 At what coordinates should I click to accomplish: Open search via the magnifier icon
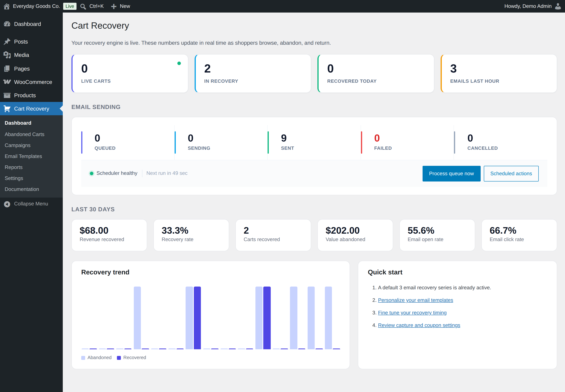click(x=83, y=6)
